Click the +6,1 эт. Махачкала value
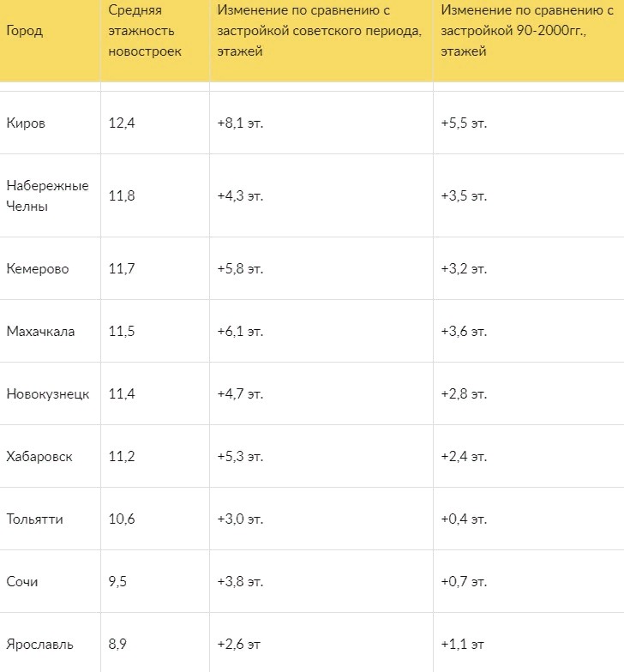The height and width of the screenshot is (672, 624). (240, 331)
